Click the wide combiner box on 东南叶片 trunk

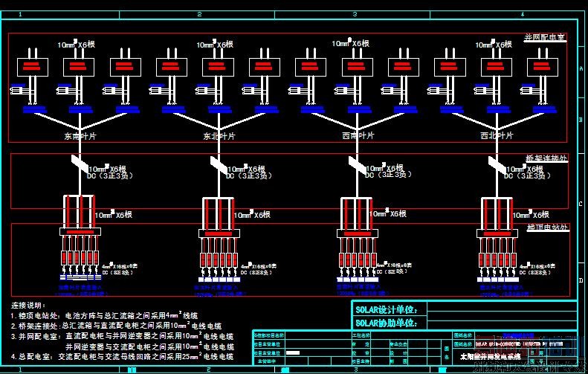pos(80,231)
